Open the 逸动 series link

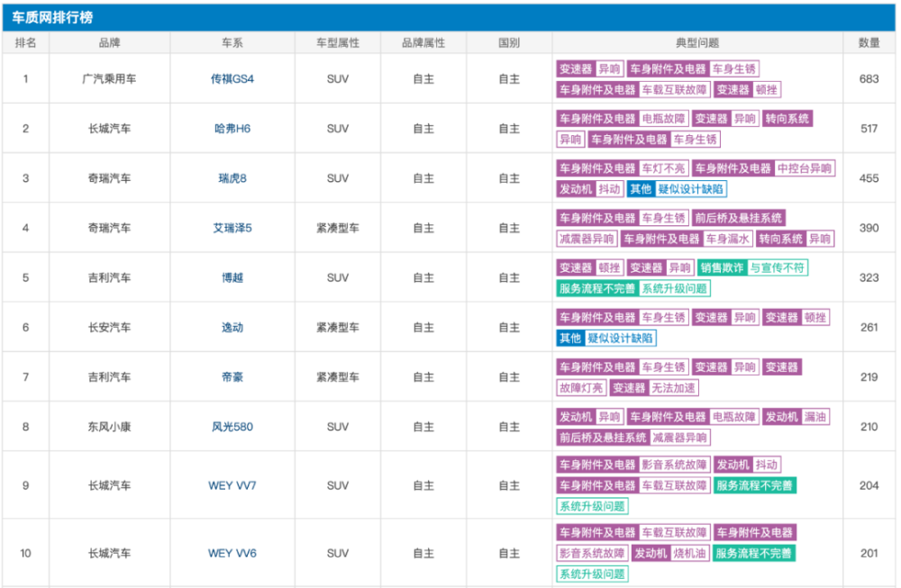[x=232, y=327]
